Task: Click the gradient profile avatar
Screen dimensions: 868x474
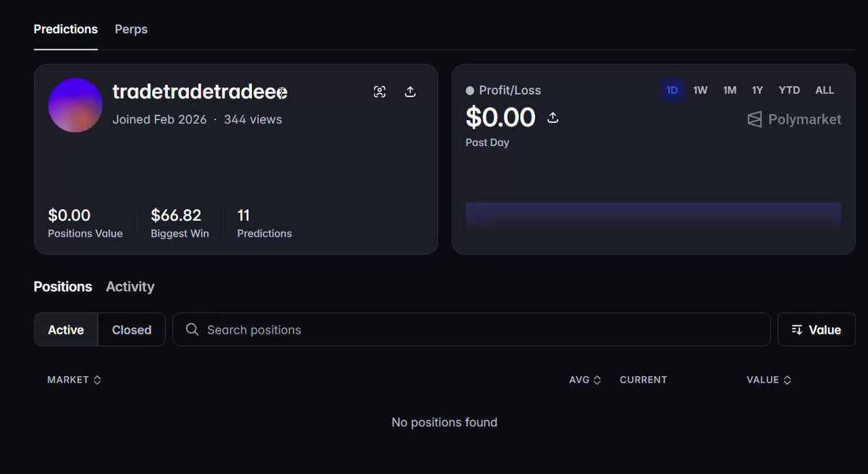Action: (x=75, y=105)
